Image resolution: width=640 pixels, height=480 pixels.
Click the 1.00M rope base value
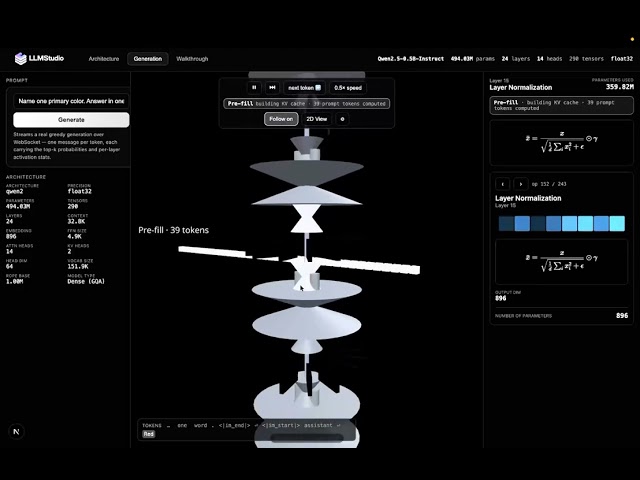click(14, 281)
